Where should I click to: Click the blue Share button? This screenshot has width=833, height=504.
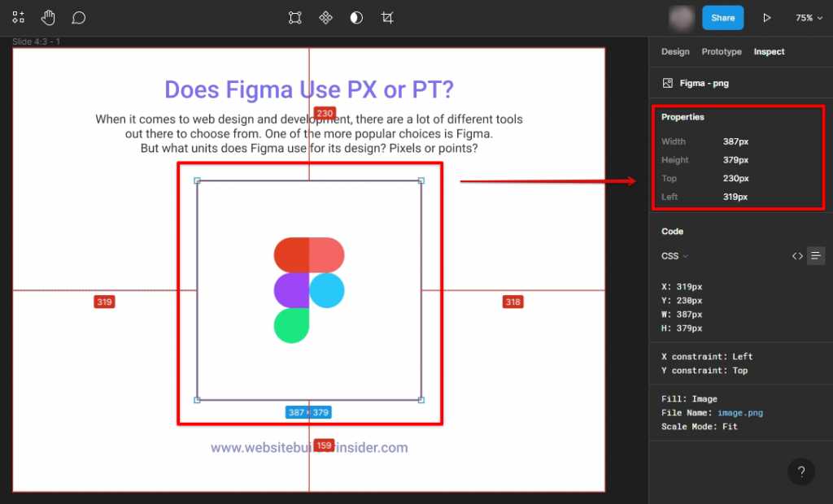tap(722, 17)
